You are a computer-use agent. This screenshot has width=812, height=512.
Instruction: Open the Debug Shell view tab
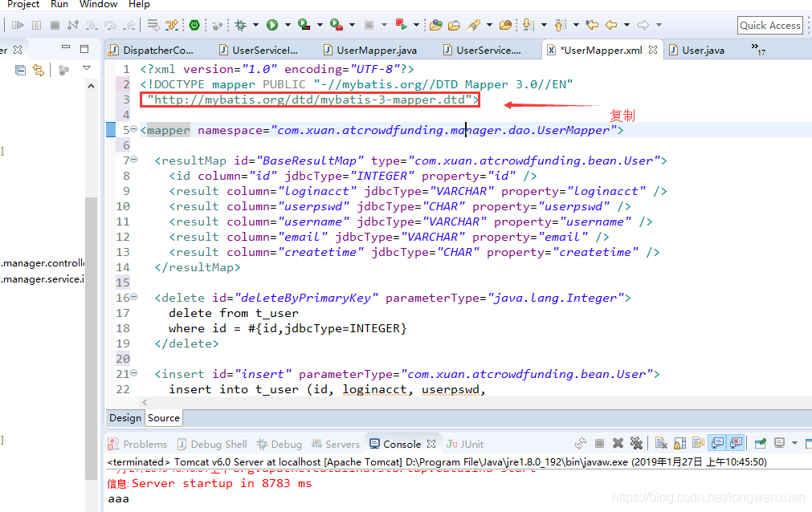click(x=212, y=444)
